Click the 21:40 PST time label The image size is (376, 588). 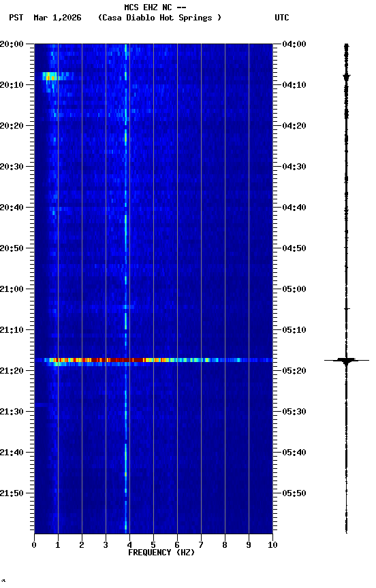click(12, 453)
